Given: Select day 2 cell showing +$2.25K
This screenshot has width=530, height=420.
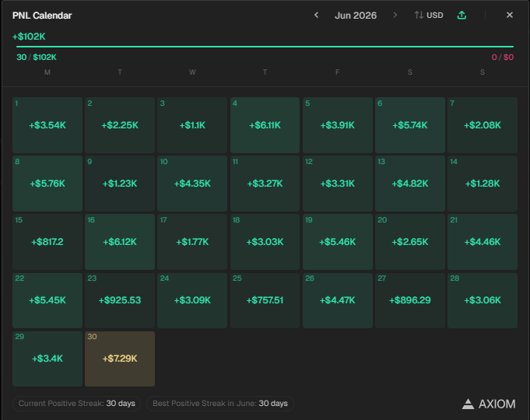Looking at the screenshot, I should click(120, 125).
